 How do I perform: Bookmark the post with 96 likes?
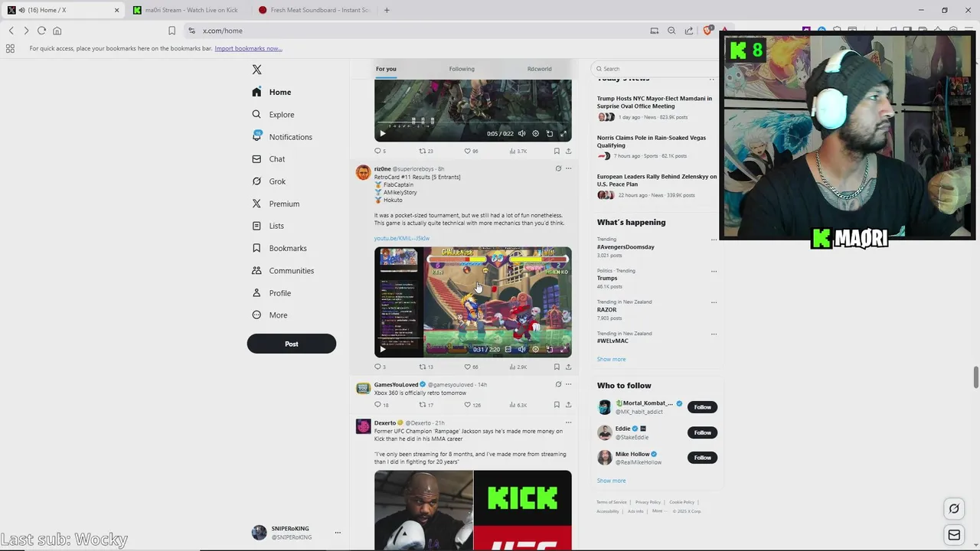click(x=557, y=151)
